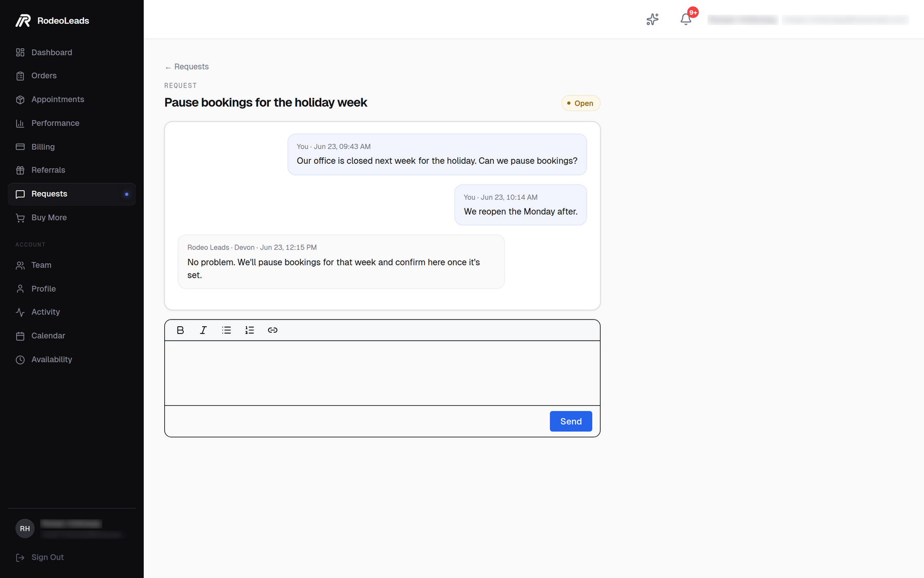924x578 pixels.
Task: Insert a link using the link icon
Action: [x=273, y=330]
